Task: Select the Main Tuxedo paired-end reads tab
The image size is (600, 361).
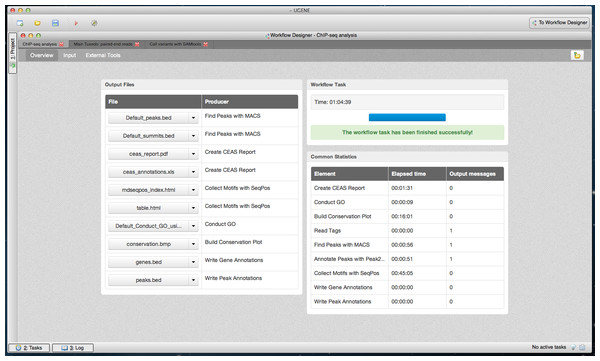Action: pos(103,44)
